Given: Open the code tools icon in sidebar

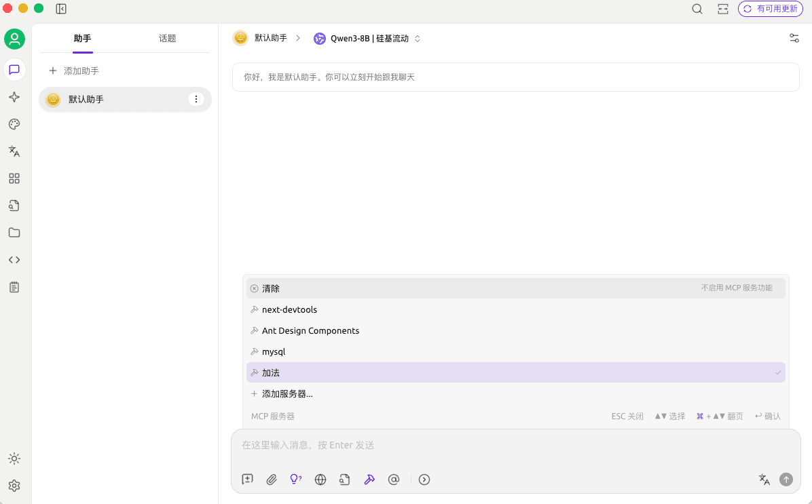Looking at the screenshot, I should [14, 260].
